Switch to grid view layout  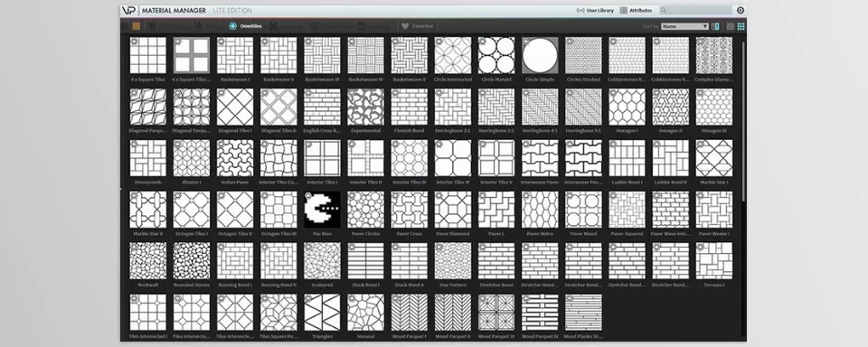[741, 26]
